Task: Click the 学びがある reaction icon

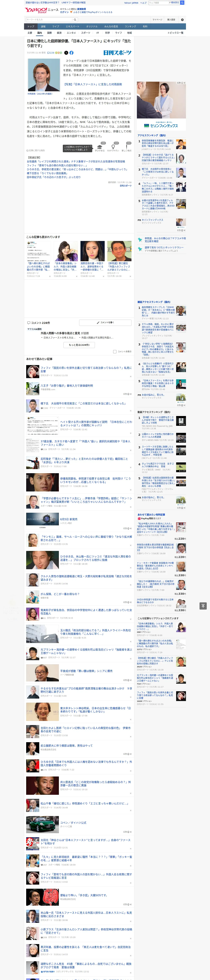Action: [x=99, y=147]
